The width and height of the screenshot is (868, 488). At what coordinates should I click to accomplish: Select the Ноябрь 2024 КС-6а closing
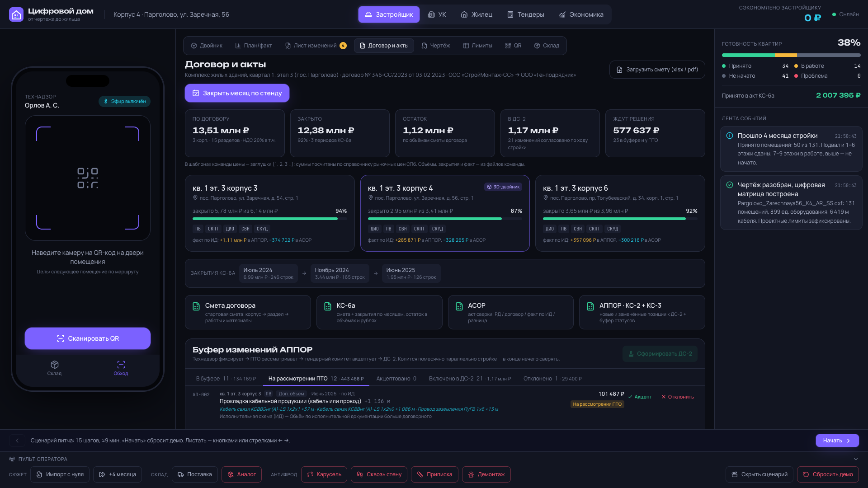click(x=340, y=273)
